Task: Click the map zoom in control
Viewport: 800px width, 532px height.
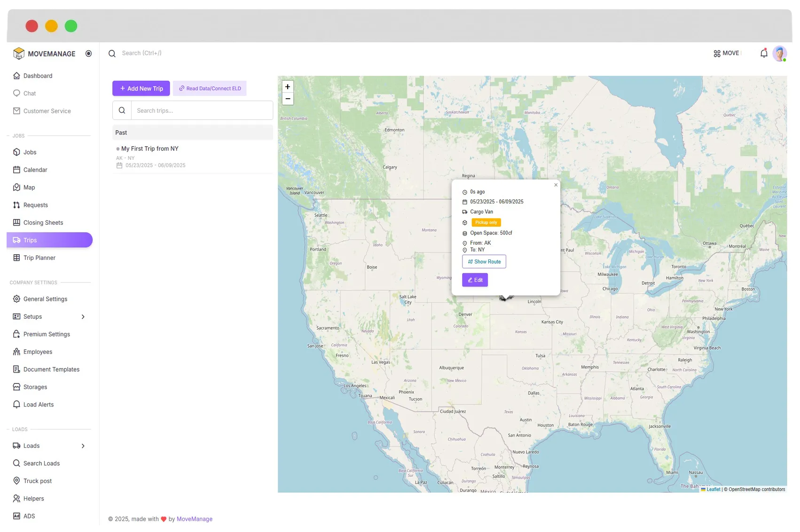Action: coord(288,86)
